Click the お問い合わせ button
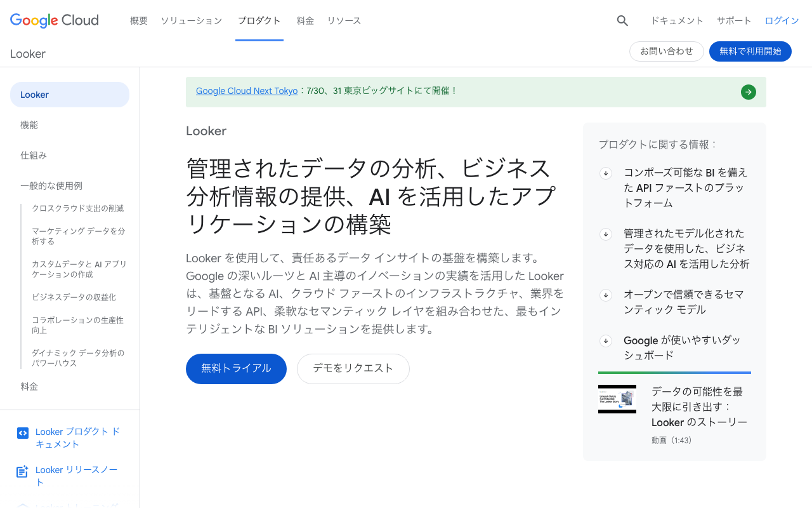Image resolution: width=812 pixels, height=508 pixels. 667,51
